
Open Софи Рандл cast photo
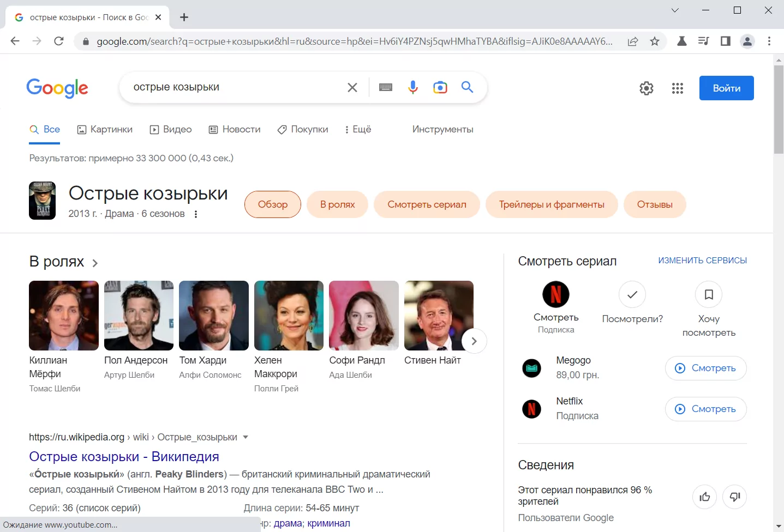point(364,316)
